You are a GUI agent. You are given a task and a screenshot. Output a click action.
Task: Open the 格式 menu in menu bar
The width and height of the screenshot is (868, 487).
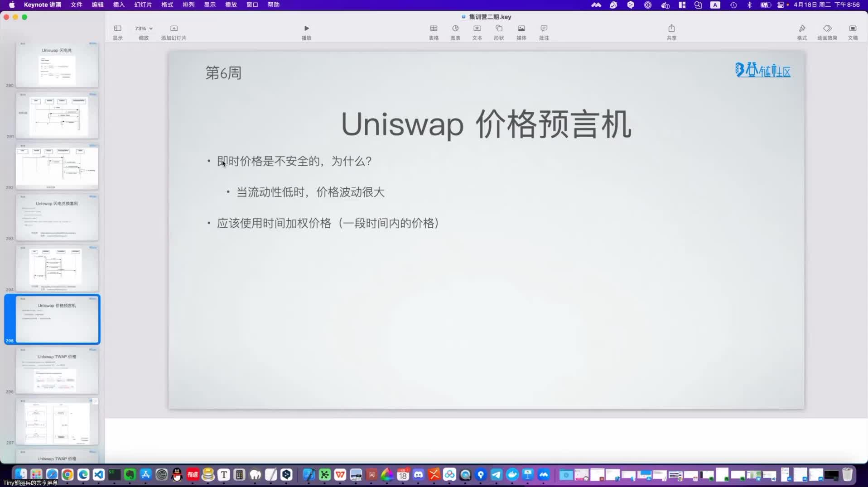pos(167,5)
